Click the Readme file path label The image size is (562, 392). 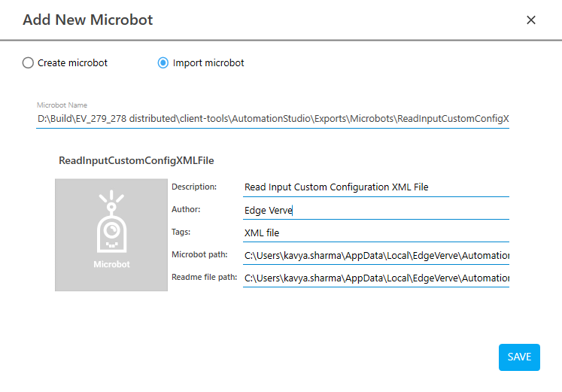(x=204, y=278)
